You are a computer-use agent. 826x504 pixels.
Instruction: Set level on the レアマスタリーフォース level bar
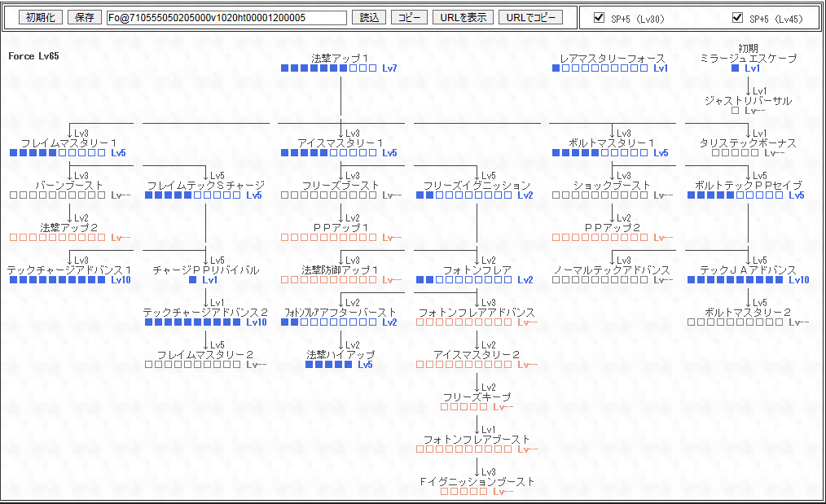pos(600,68)
